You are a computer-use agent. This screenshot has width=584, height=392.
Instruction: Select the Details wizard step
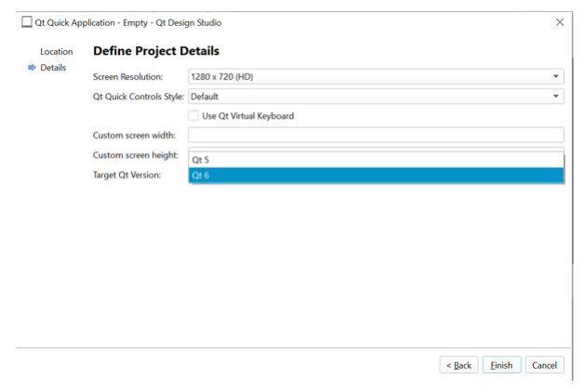click(x=53, y=68)
